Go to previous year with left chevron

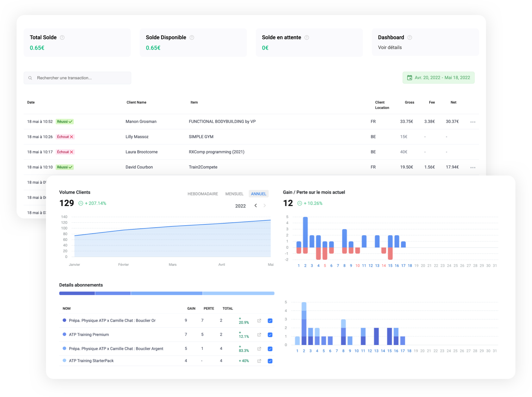[x=256, y=206]
